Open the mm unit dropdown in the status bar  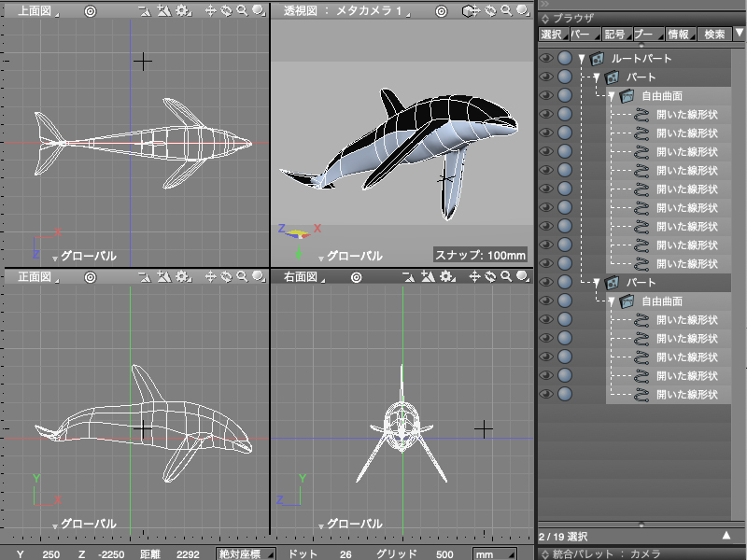point(494,553)
